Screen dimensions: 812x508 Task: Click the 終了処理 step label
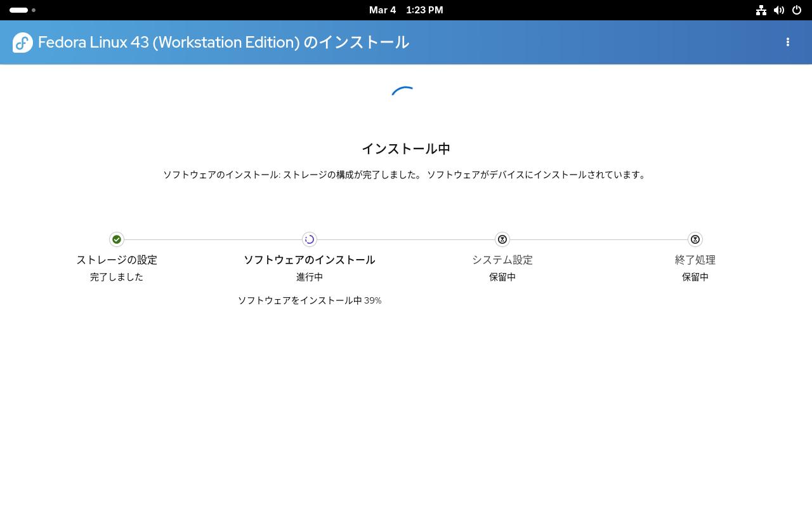[x=695, y=260]
